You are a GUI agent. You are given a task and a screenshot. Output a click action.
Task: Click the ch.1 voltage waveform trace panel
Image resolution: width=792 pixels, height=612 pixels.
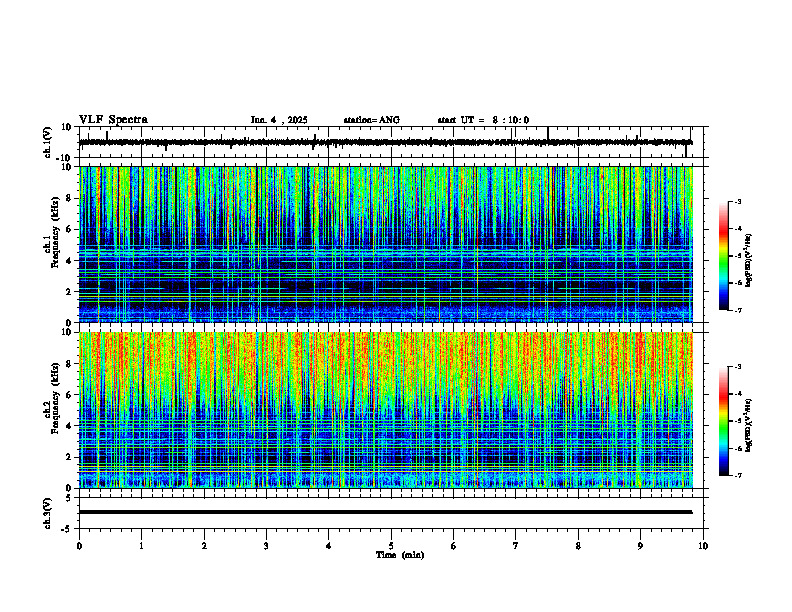click(390, 142)
